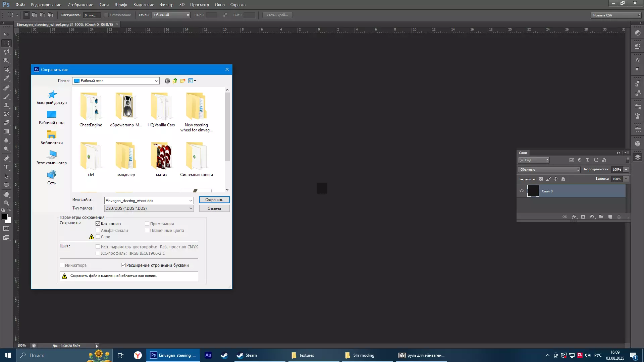Select the Zoom tool in toolbar
The width and height of the screenshot is (644, 362).
coord(6,203)
